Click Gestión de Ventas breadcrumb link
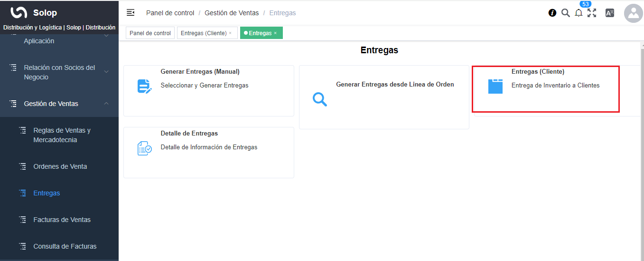Image resolution: width=644 pixels, height=261 pixels. [x=231, y=13]
